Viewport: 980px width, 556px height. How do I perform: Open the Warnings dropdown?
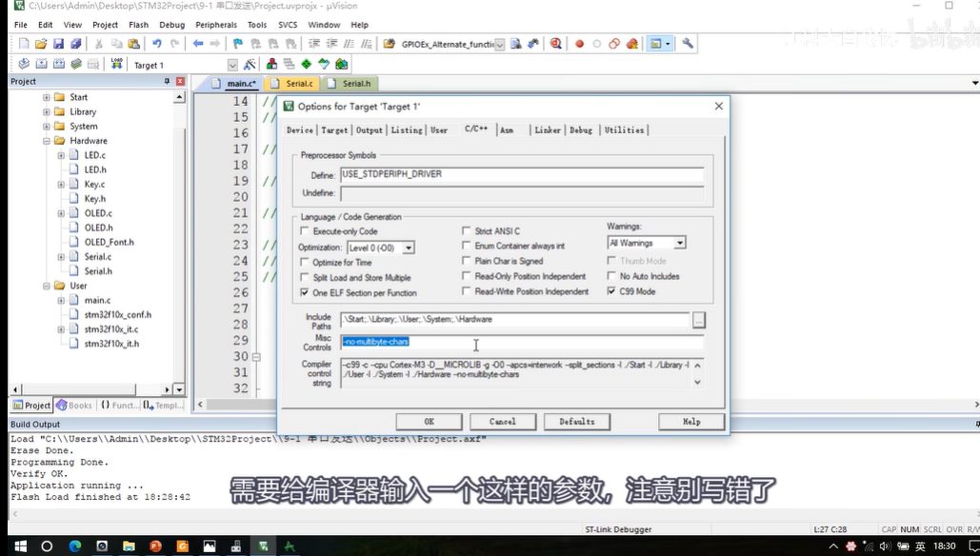680,243
